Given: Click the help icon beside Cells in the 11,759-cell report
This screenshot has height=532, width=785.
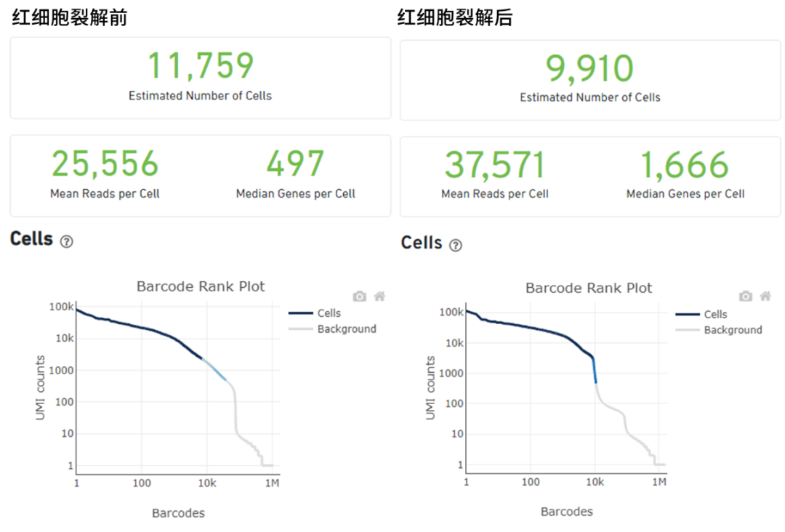Looking at the screenshot, I should tap(67, 242).
